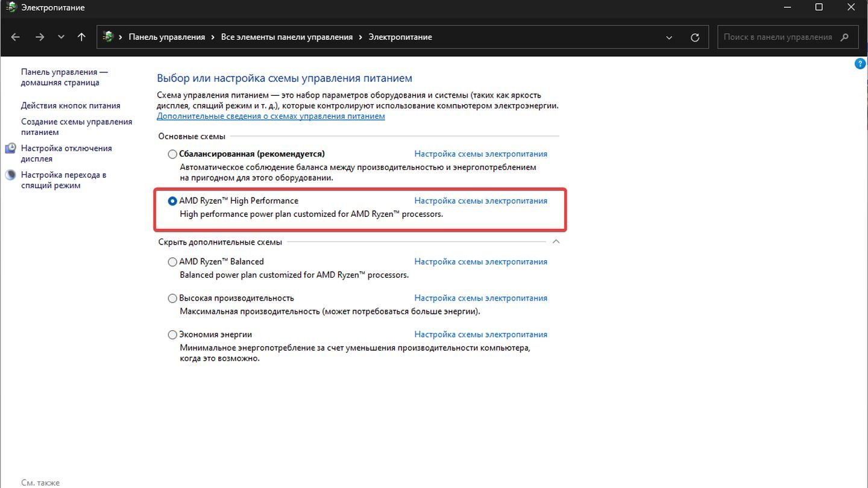Open plan settings for AMD Ryzen High Performance
The image size is (868, 488).
pos(480,201)
